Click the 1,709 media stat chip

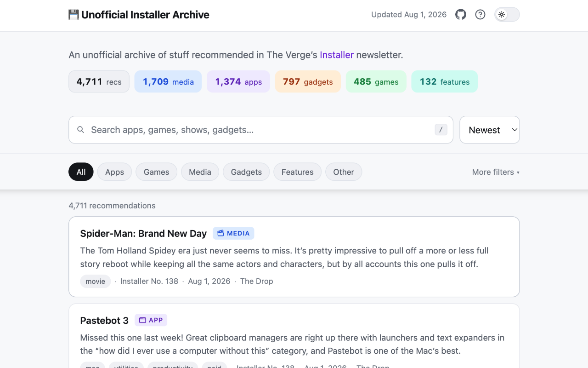[168, 81]
